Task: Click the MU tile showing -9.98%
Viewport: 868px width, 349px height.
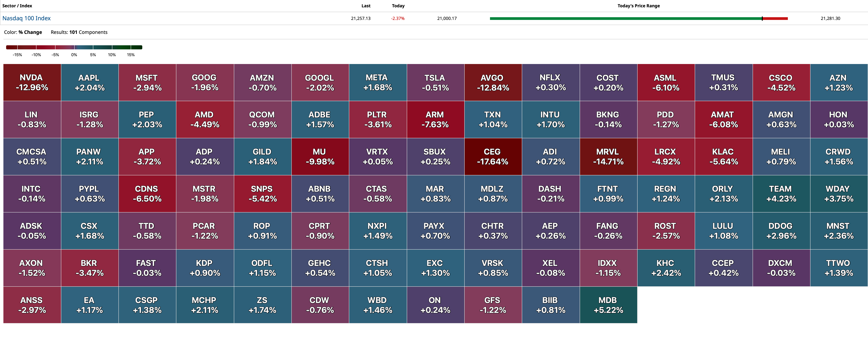Action: click(x=320, y=157)
